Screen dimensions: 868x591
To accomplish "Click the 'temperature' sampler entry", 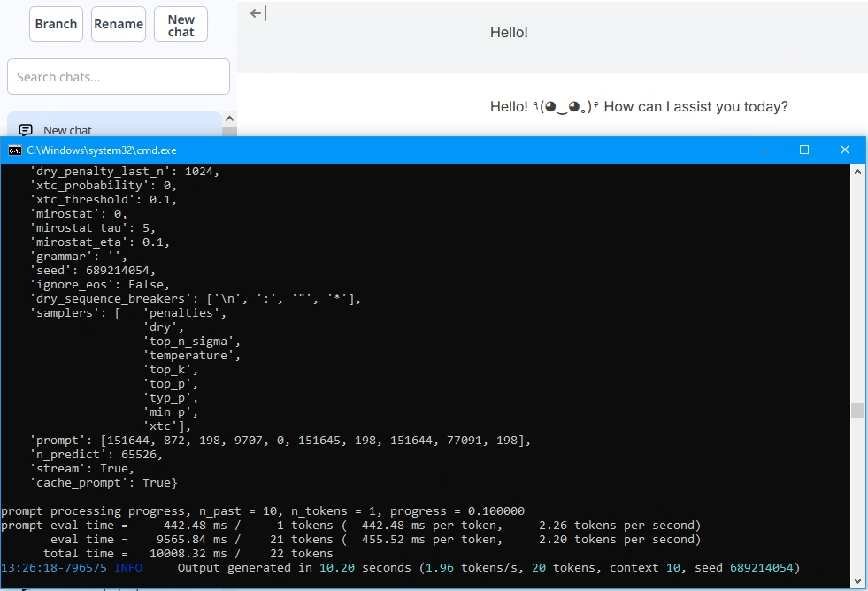I will pos(191,356).
